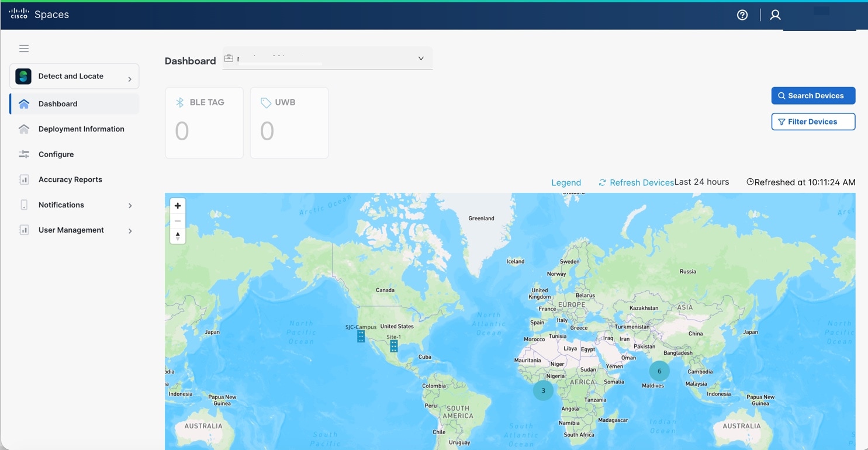Click the Iceland map label
This screenshot has height=450, width=868.
pos(516,261)
